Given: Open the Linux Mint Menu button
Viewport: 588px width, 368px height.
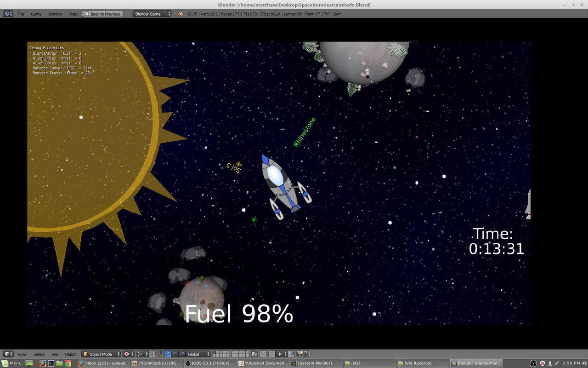Looking at the screenshot, I should click(12, 363).
